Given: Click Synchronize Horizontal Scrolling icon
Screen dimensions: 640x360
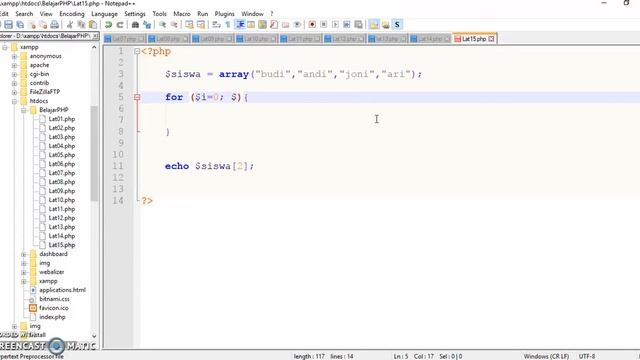Looking at the screenshot, I should point(201,24).
